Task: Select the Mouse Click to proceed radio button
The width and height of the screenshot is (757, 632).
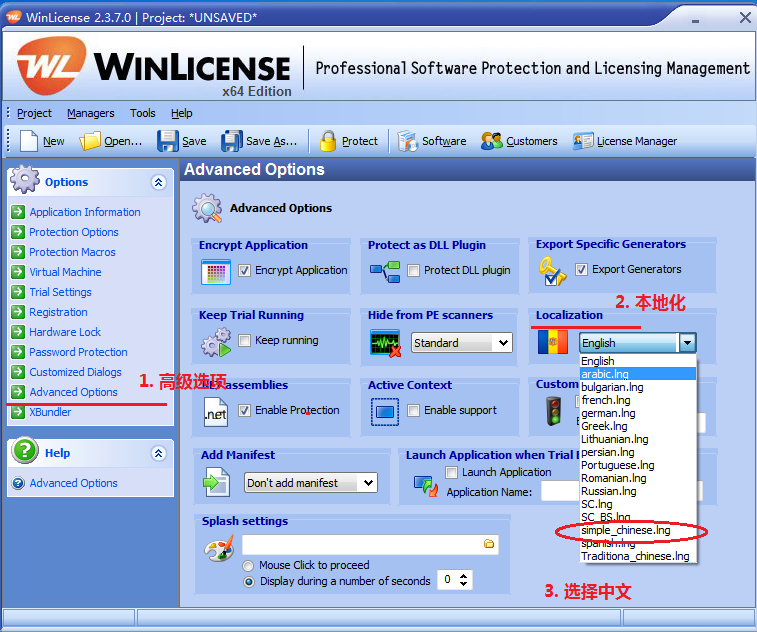Action: click(248, 565)
